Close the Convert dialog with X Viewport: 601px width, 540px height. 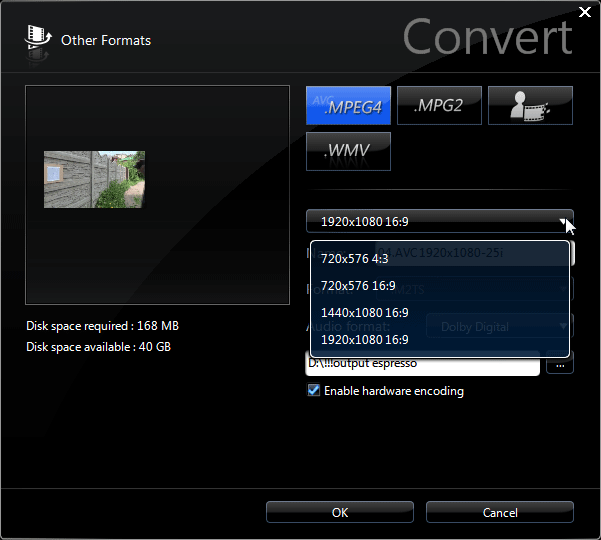[585, 12]
